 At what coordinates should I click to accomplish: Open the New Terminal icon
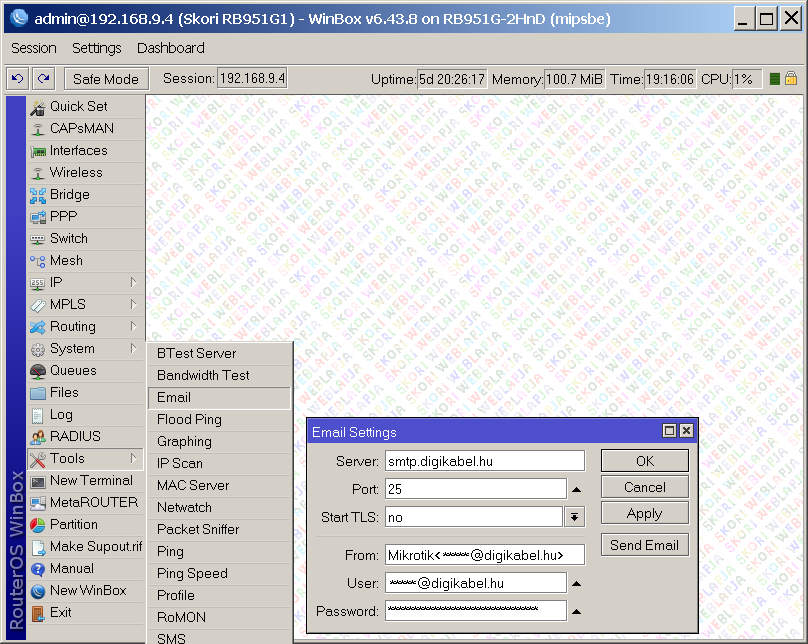pos(38,481)
